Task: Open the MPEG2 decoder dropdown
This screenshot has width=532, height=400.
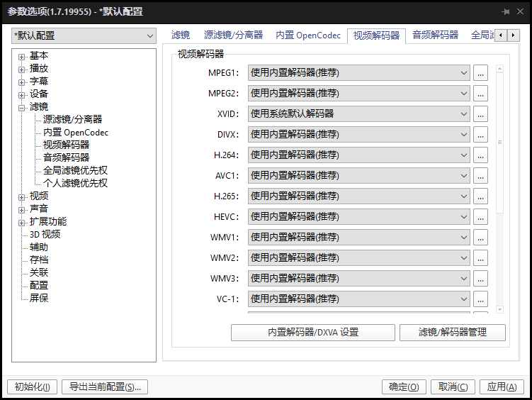Action: coord(358,94)
